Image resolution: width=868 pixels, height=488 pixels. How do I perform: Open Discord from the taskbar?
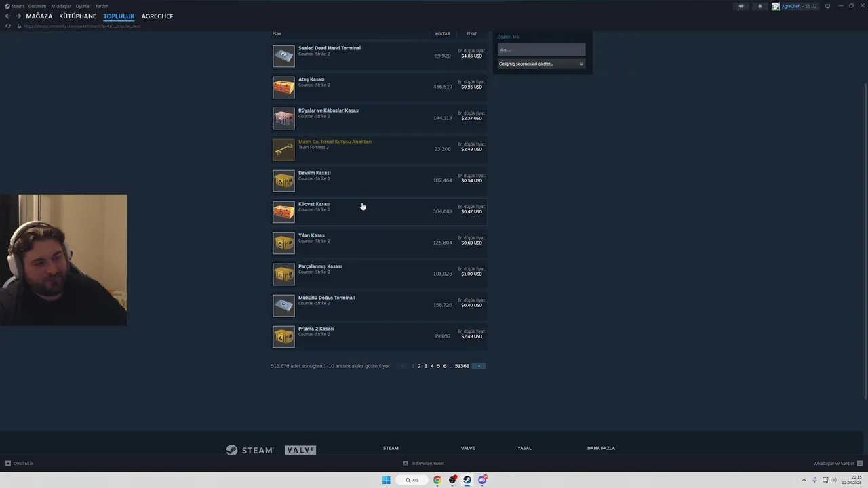pos(482,480)
